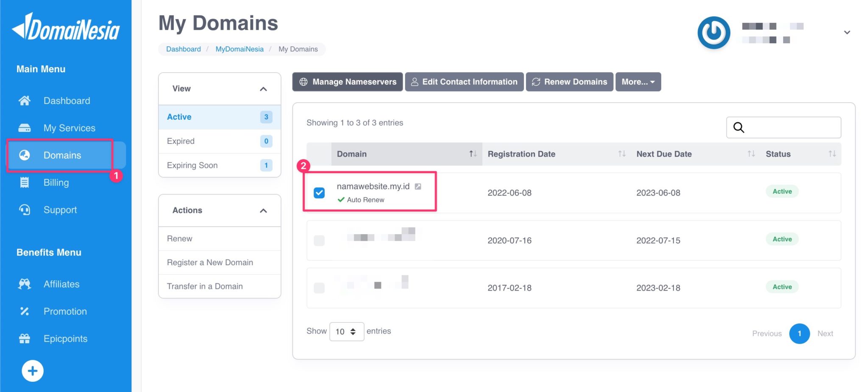
Task: Click the Renew Domains button
Action: point(569,81)
